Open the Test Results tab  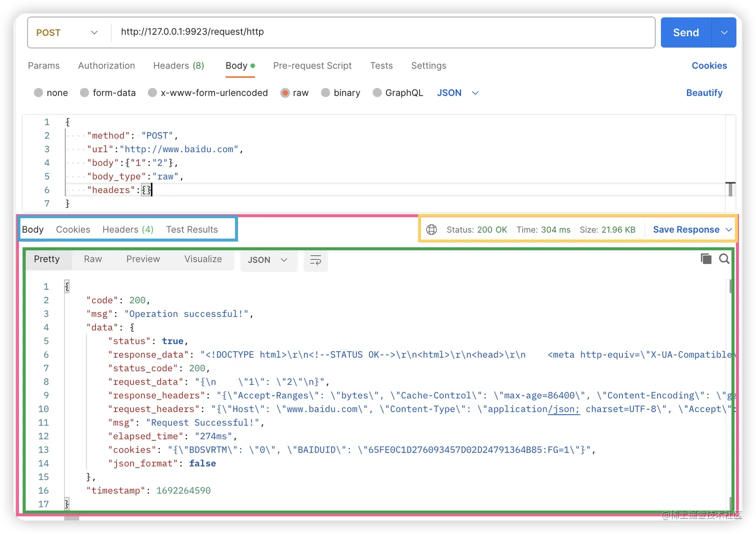(x=192, y=230)
